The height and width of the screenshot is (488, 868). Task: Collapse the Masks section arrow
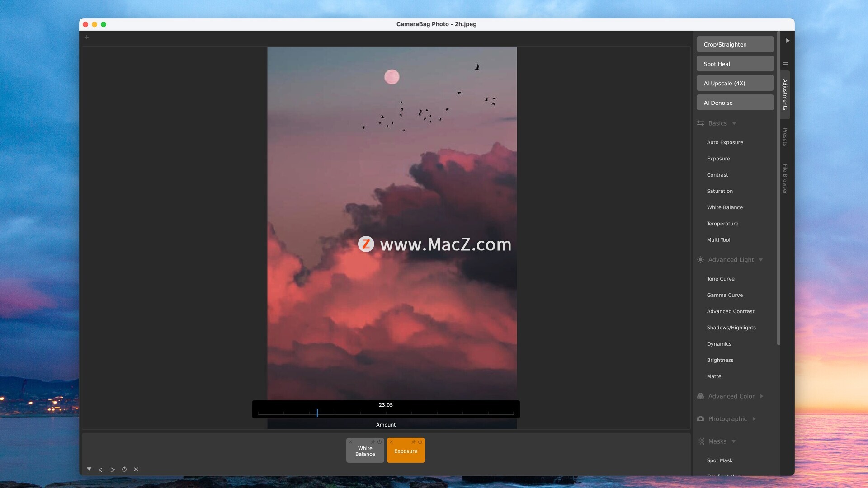pos(734,441)
